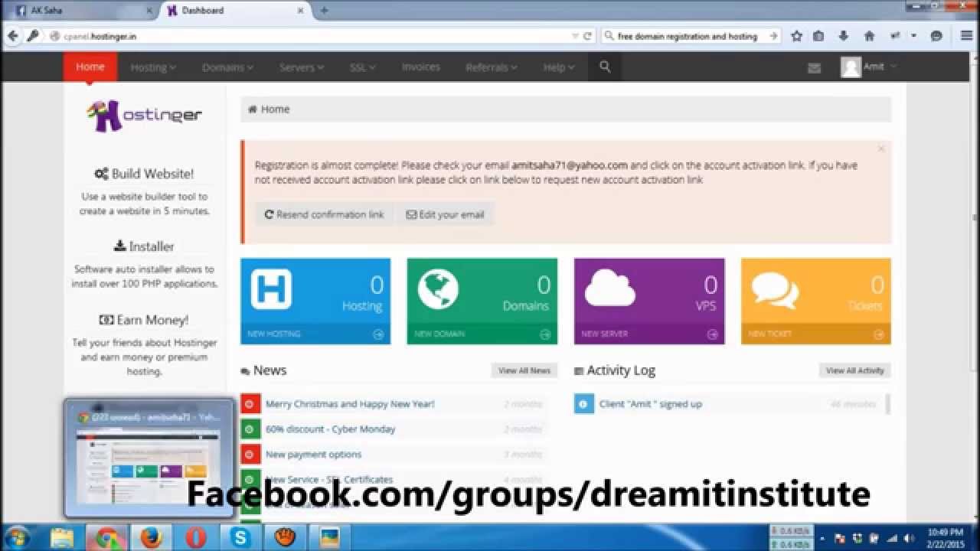Expand the Servers dropdown menu
The width and height of the screenshot is (980, 551).
pos(302,67)
